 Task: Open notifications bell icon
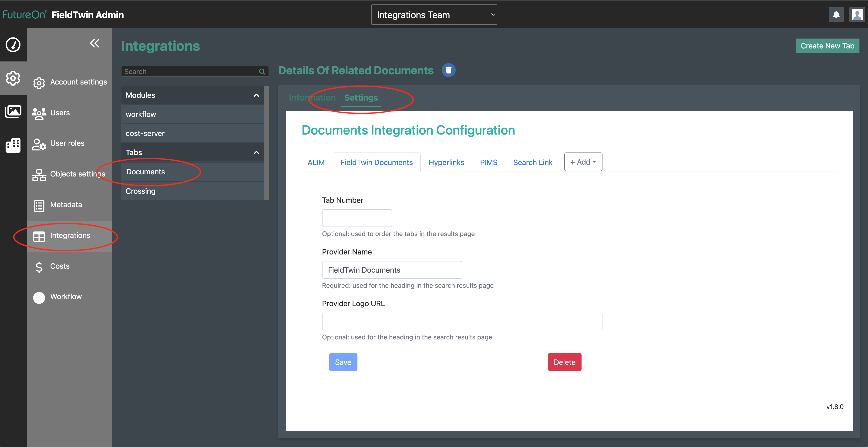836,14
